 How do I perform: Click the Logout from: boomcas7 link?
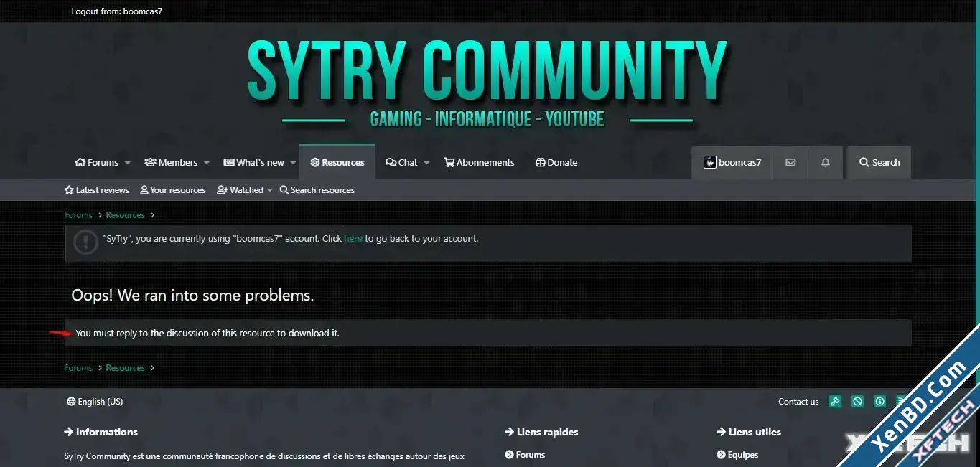pyautogui.click(x=117, y=11)
